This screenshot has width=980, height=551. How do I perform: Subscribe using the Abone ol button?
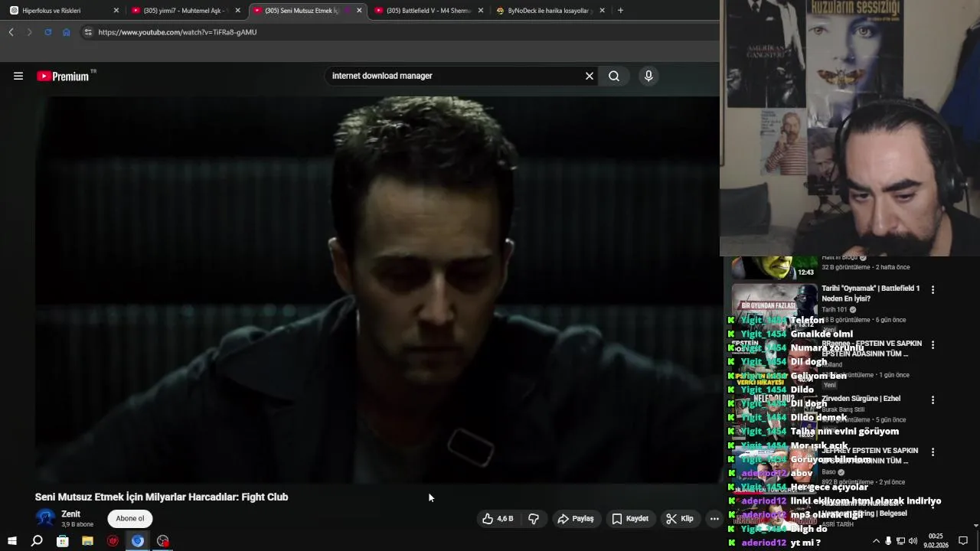[x=130, y=519]
